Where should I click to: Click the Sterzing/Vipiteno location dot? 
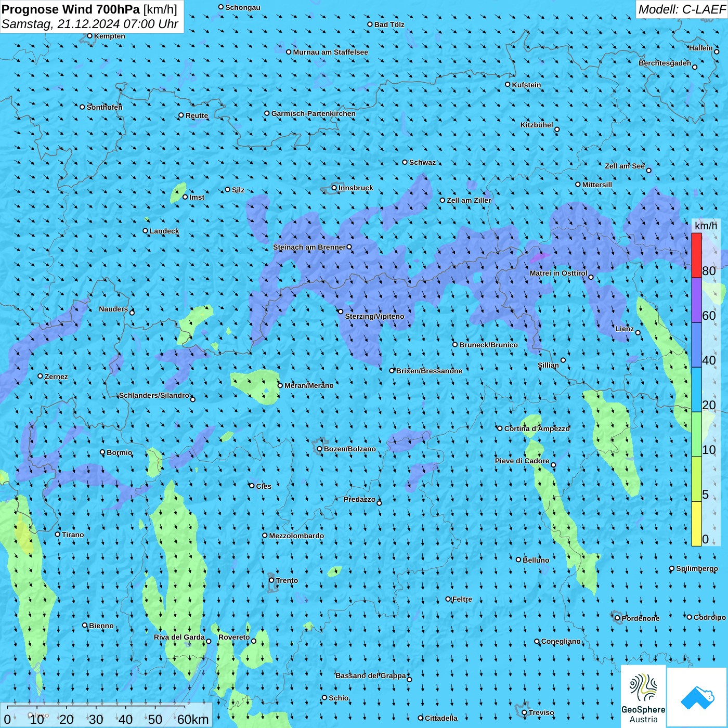(x=341, y=311)
